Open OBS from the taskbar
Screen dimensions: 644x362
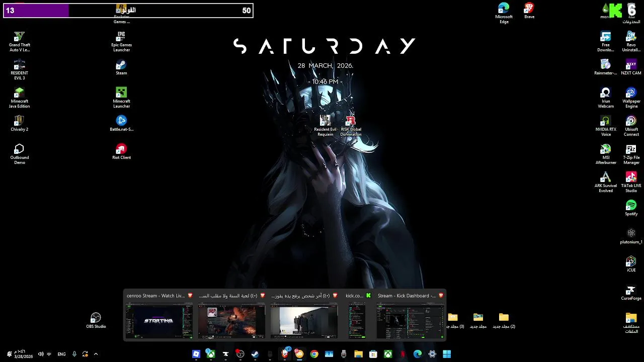click(x=240, y=354)
